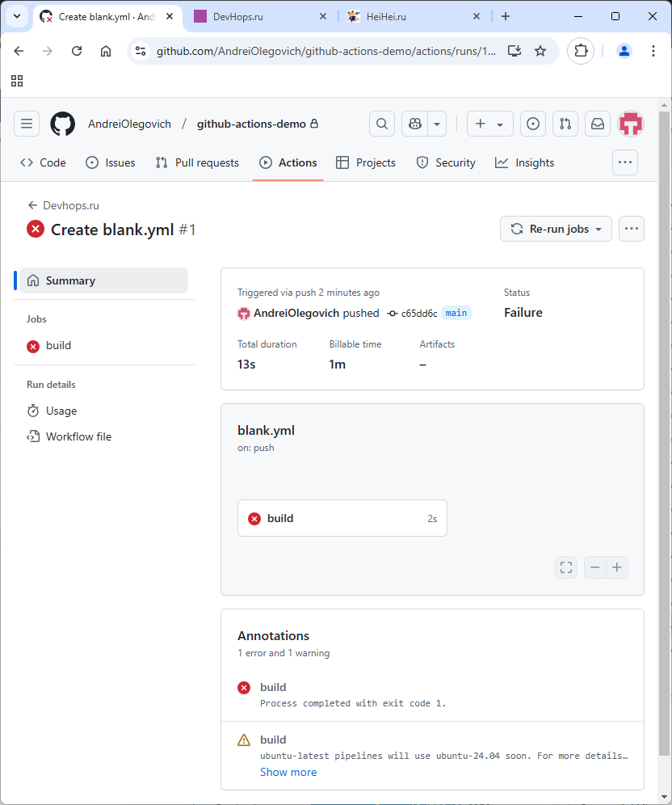Click the GitHub Octocat logo
This screenshot has width=672, height=805.
pyautogui.click(x=62, y=124)
